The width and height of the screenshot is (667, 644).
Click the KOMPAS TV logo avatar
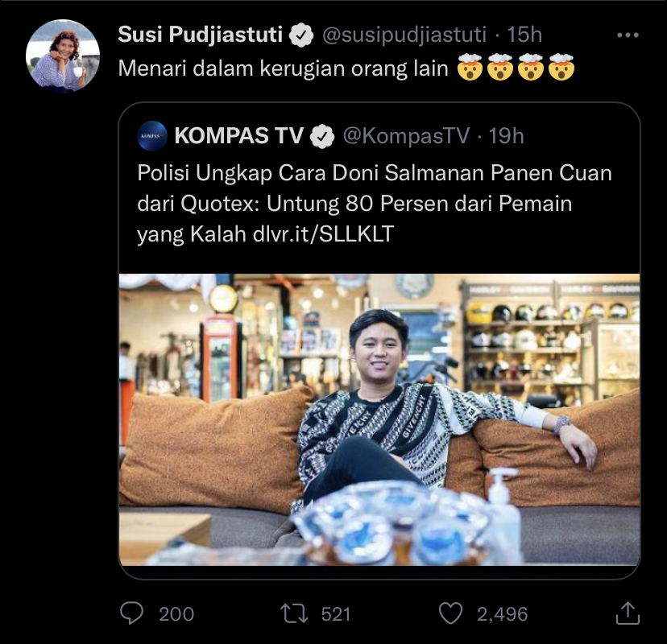[152, 136]
